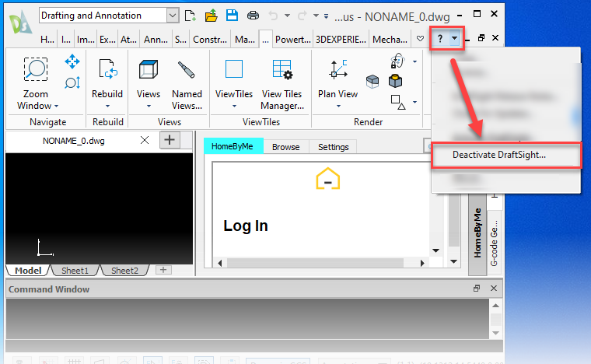591x364 pixels.
Task: Click the Plan View icon
Action: [x=337, y=70]
